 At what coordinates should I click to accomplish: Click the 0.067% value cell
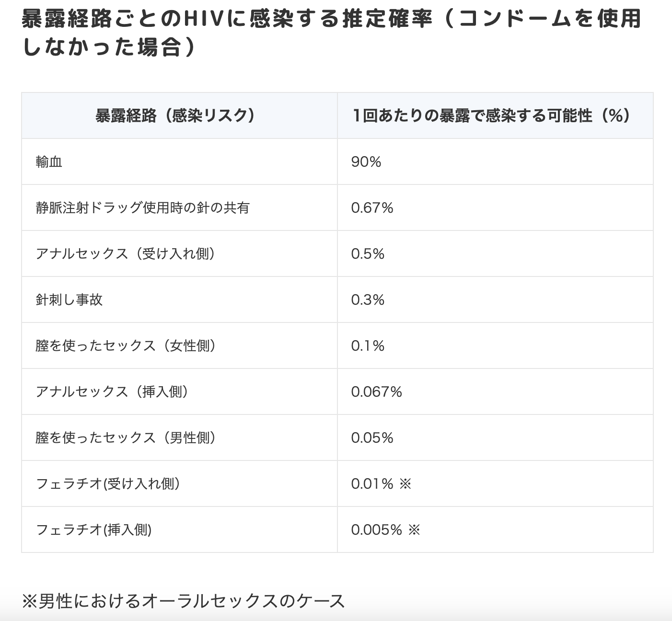(376, 392)
